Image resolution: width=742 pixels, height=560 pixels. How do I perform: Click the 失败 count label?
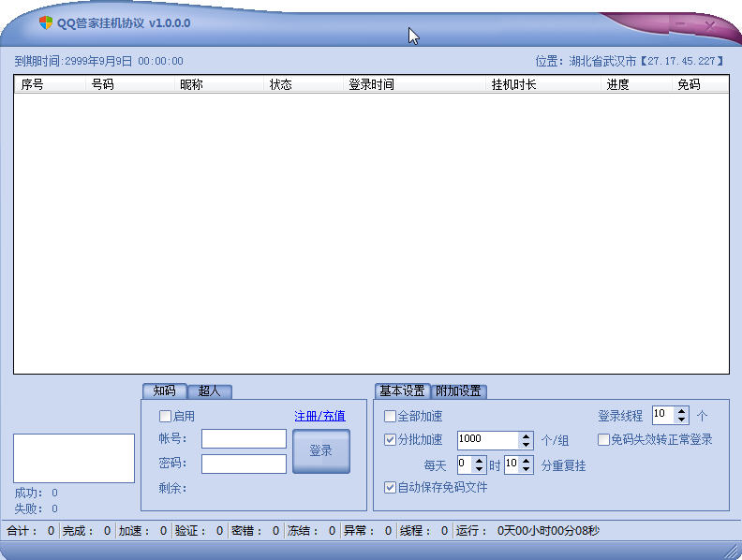click(x=37, y=508)
